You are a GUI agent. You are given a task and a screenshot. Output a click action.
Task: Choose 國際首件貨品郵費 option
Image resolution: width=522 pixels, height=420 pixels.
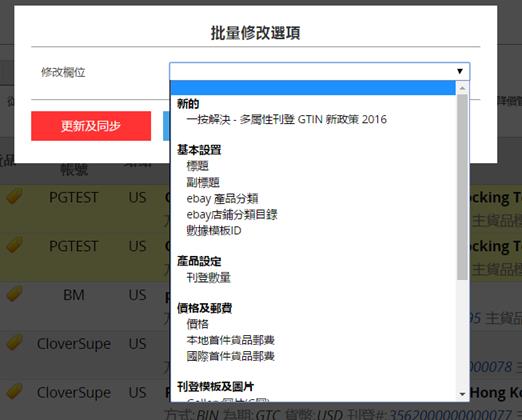click(230, 356)
